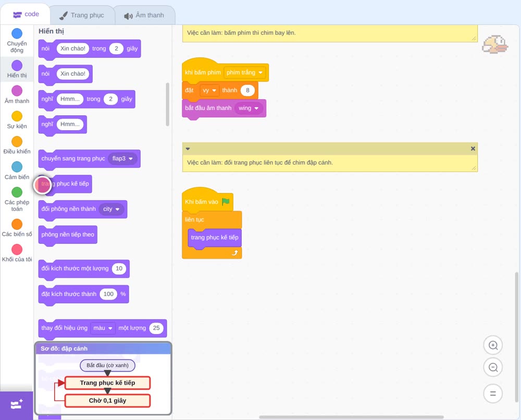Click the green flag in Khi bấm vào block
This screenshot has width=521, height=420.
pyautogui.click(x=226, y=201)
